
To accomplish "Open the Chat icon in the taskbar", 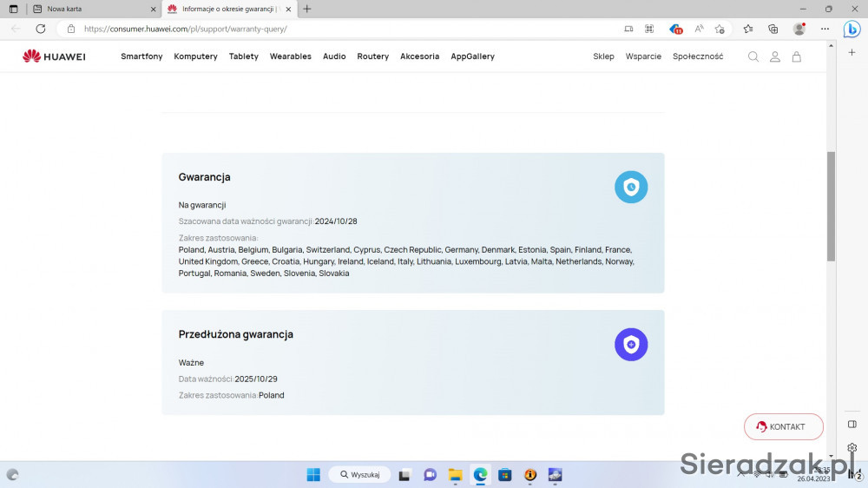I will pyautogui.click(x=431, y=475).
